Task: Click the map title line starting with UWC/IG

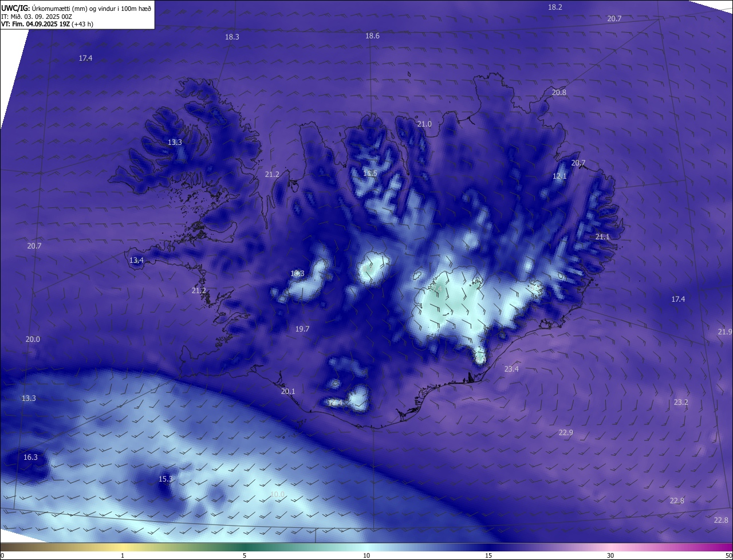Action: [x=76, y=8]
